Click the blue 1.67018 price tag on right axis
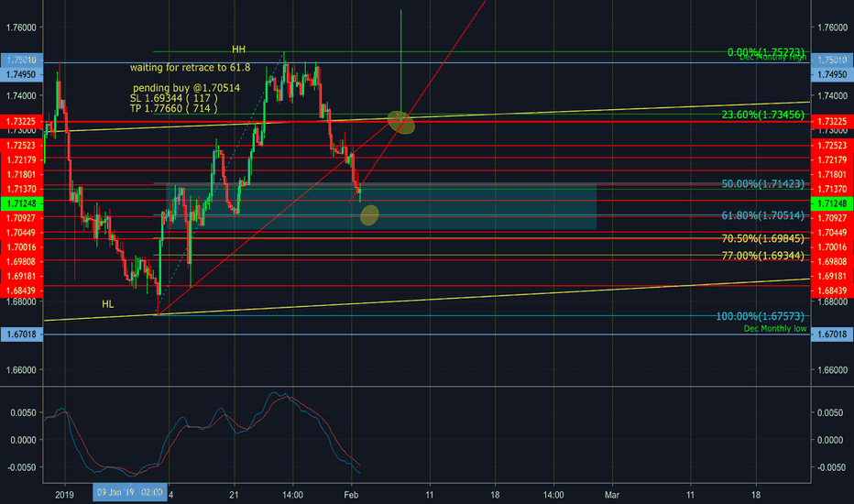The height and width of the screenshot is (504, 854). (x=832, y=334)
